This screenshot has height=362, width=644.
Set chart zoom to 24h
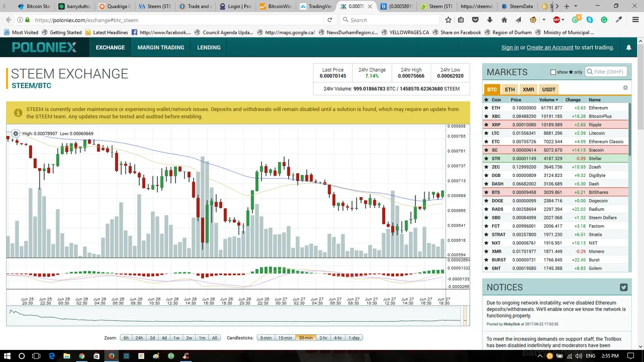pyautogui.click(x=139, y=338)
